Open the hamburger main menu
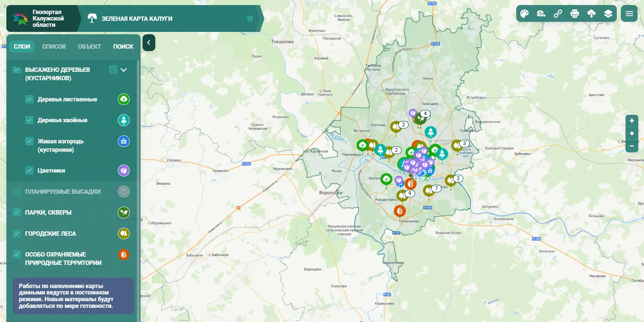 629,13
